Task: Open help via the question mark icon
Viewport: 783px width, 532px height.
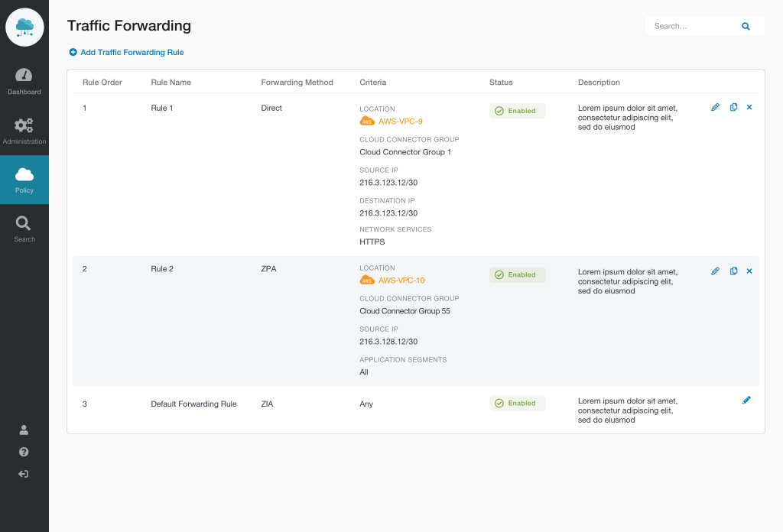Action: (24, 452)
